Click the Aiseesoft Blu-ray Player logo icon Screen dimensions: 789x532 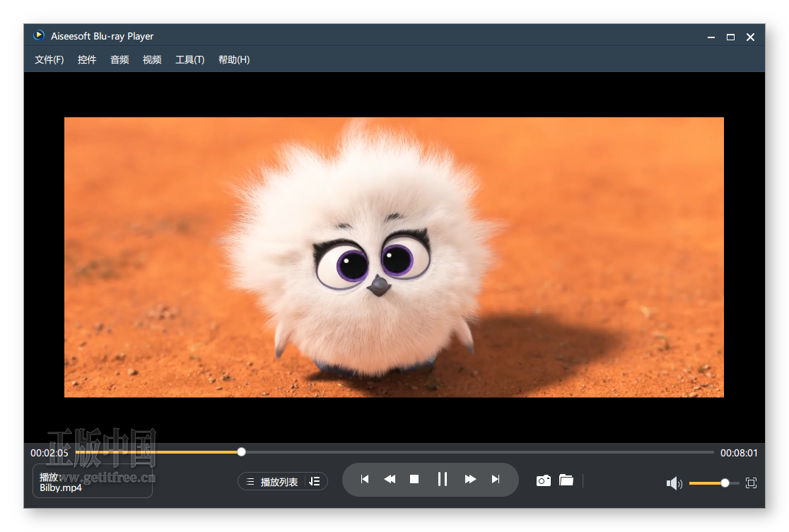tap(39, 35)
